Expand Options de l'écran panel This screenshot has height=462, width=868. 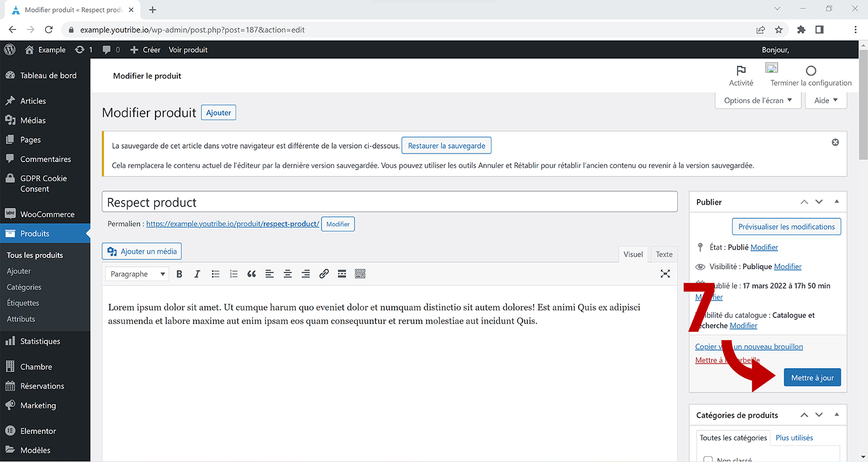tap(758, 100)
